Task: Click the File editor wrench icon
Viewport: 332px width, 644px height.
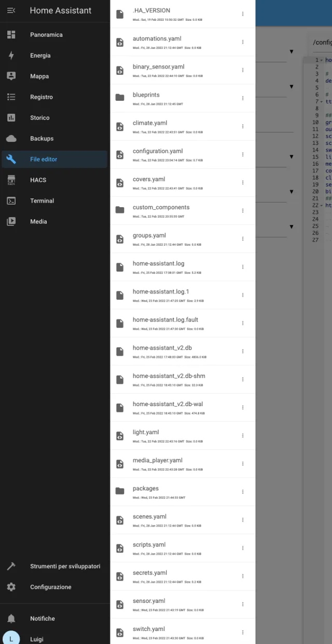Action: click(11, 159)
